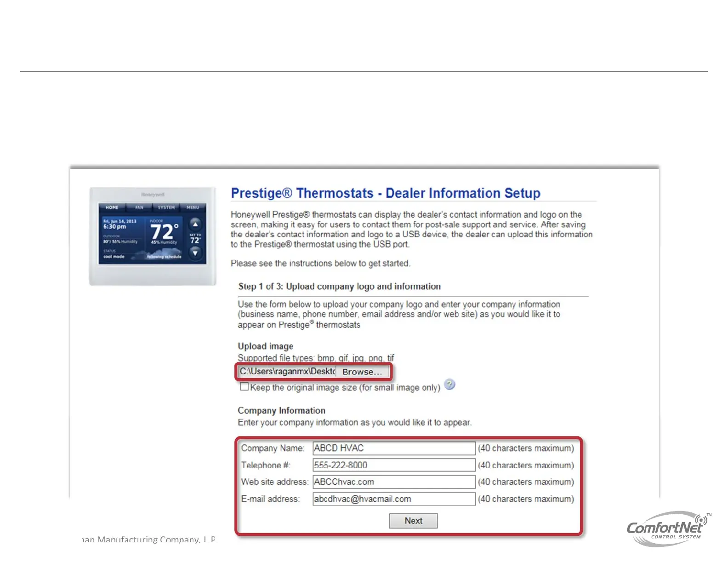728x563 pixels.
Task: Enable Keep the original image size checkbox
Action: pos(244,387)
